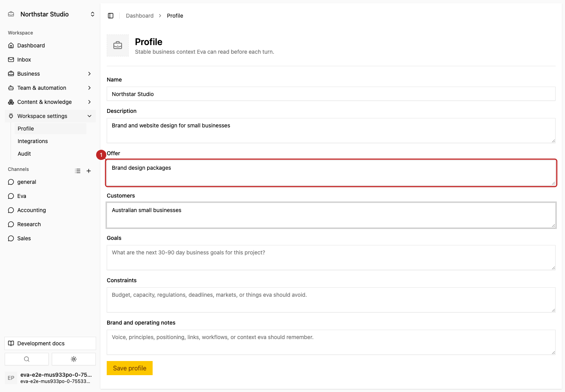Open the Sales channel
Viewport: 565px width, 392px height.
click(50, 238)
